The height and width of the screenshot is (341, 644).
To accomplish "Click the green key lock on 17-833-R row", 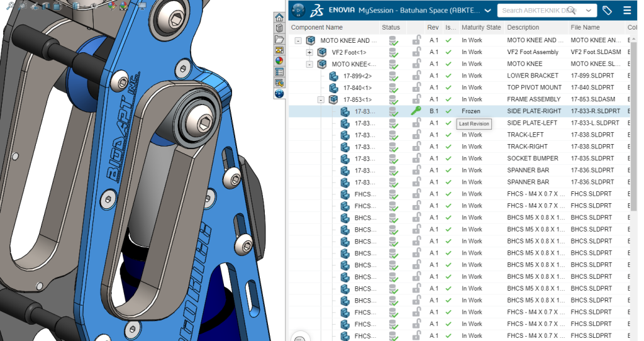I will pos(416,111).
